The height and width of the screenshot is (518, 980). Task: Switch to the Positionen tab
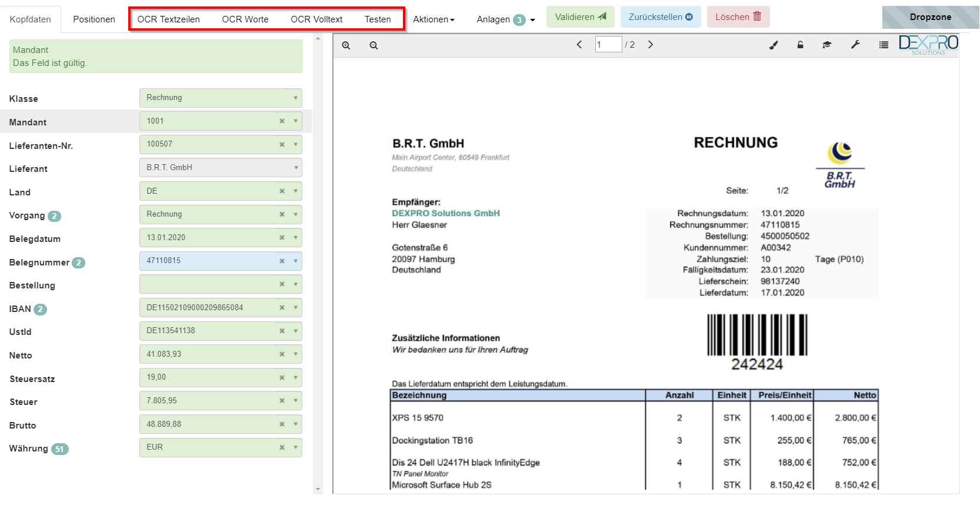tap(94, 19)
